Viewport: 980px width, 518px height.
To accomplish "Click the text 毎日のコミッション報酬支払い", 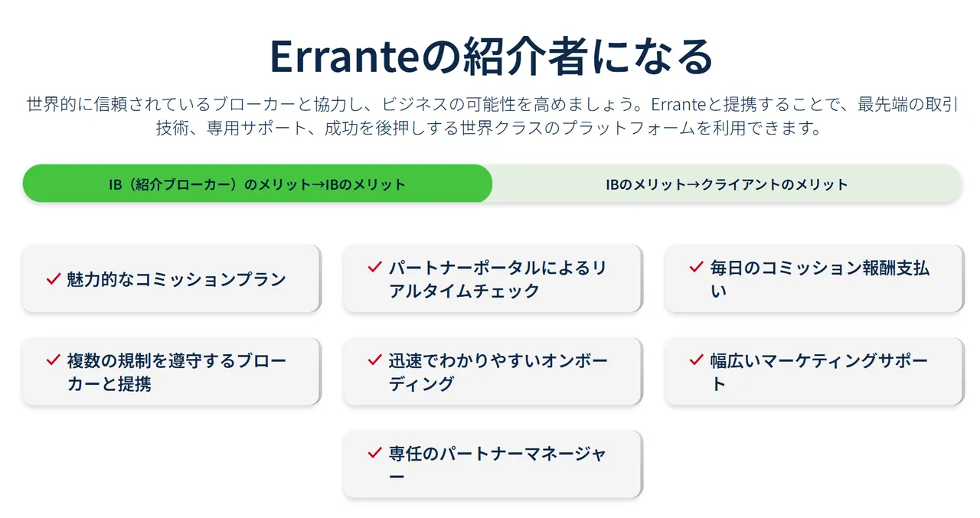I will point(820,279).
